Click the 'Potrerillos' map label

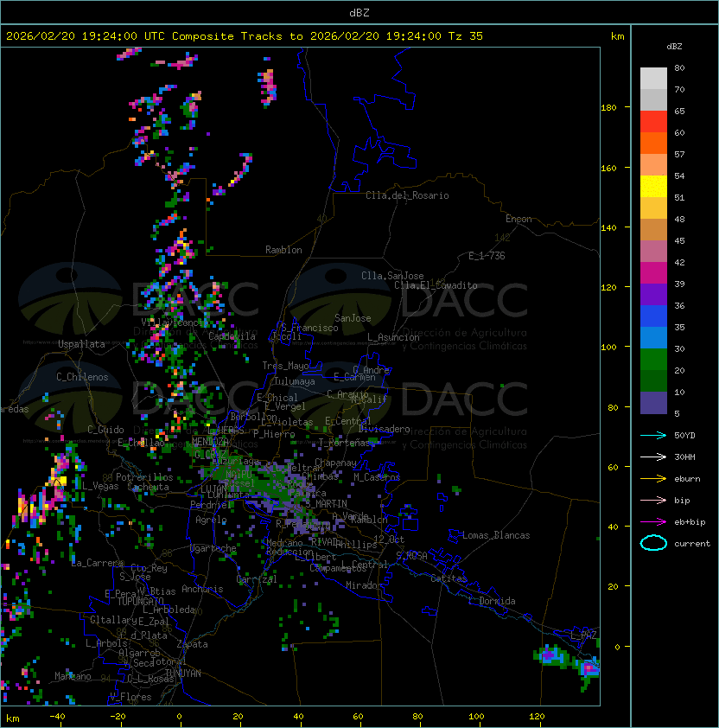click(x=144, y=477)
